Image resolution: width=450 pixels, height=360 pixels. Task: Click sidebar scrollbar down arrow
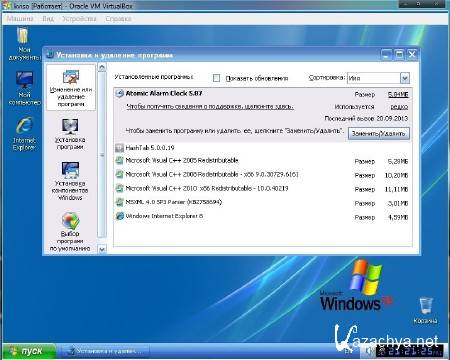(102, 249)
